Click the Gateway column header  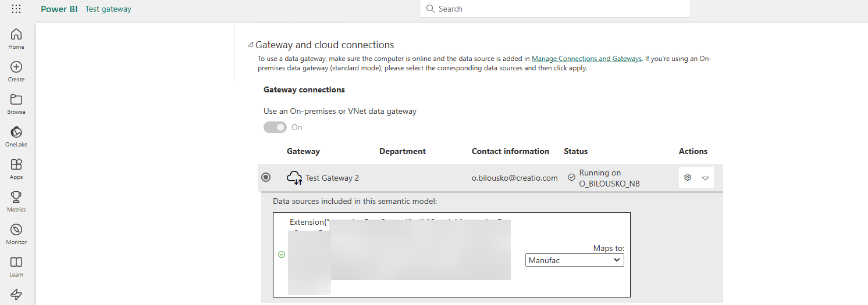(303, 151)
